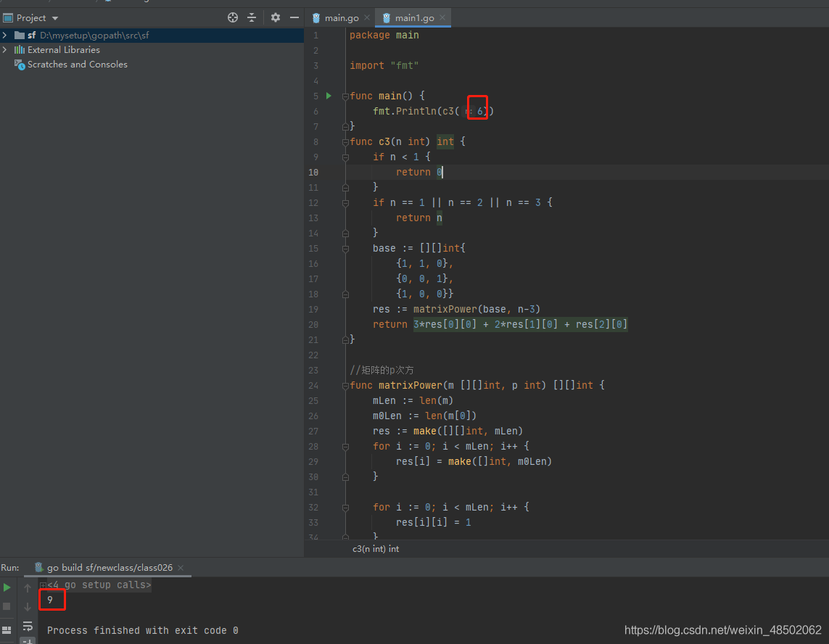Fold the 'if n == 1' block at line 12
829x644 pixels.
[x=345, y=203]
